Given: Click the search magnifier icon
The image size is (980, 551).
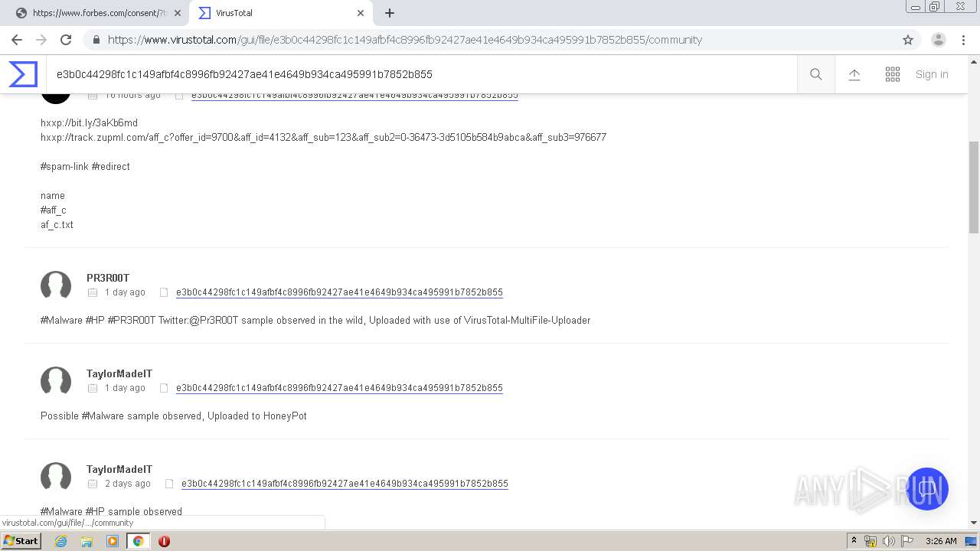Looking at the screenshot, I should tap(816, 74).
